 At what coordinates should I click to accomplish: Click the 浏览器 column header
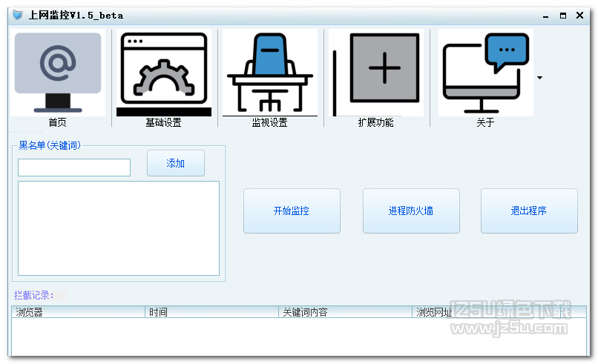78,312
